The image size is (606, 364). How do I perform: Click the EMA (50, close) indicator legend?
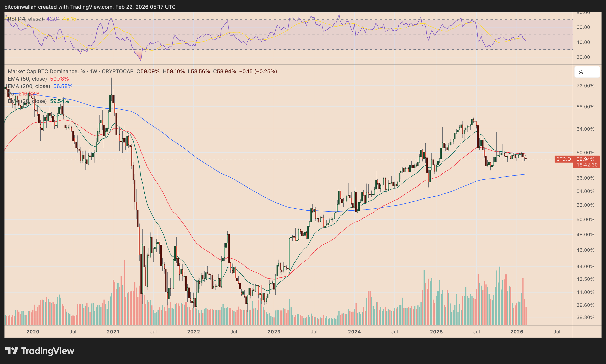pyautogui.click(x=27, y=79)
